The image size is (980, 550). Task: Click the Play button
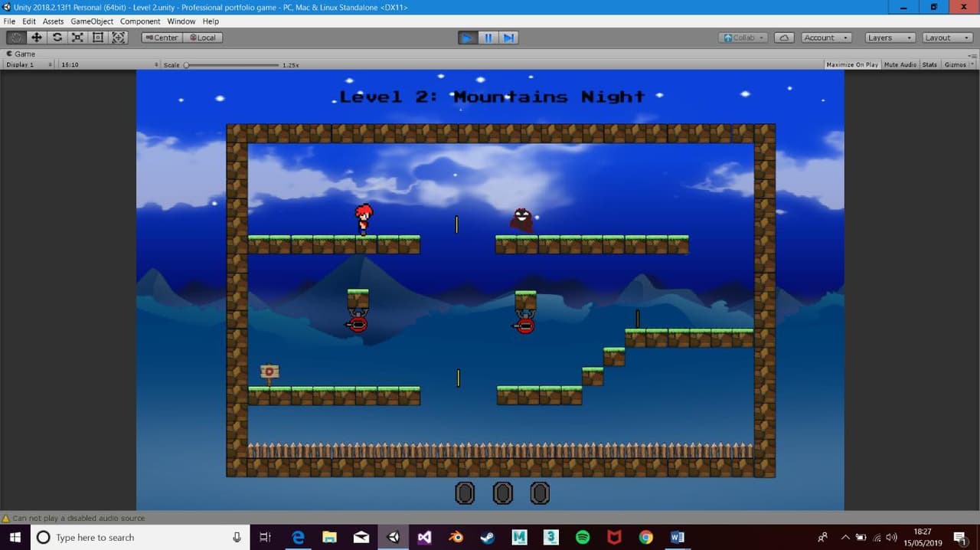[467, 38]
